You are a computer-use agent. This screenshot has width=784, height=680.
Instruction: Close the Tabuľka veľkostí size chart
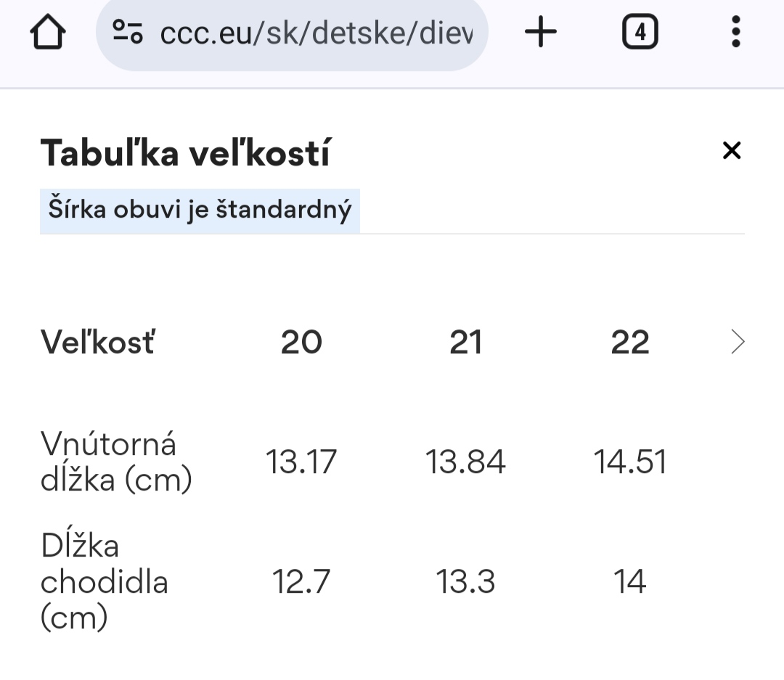pos(732,150)
